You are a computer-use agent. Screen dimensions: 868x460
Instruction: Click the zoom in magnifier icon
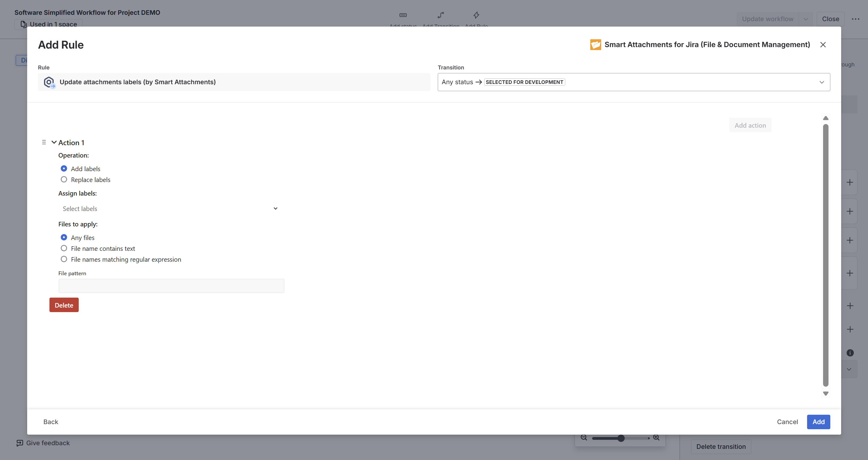click(656, 438)
